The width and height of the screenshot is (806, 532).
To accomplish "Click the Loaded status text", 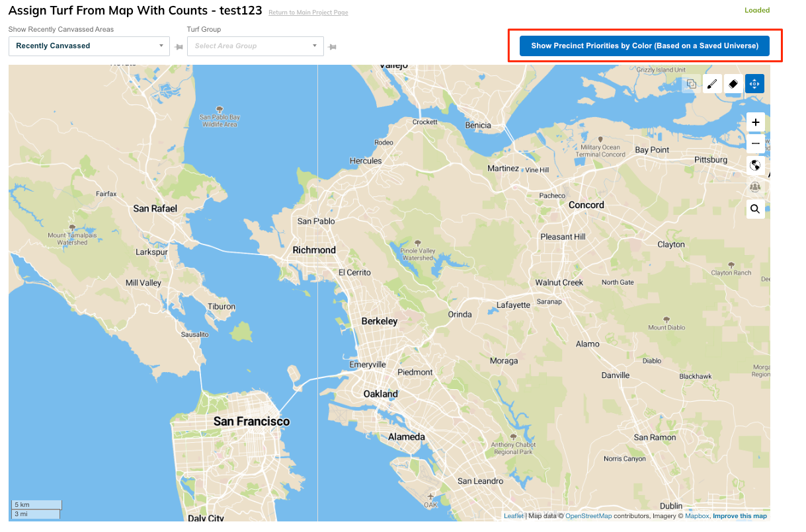I will pos(757,10).
